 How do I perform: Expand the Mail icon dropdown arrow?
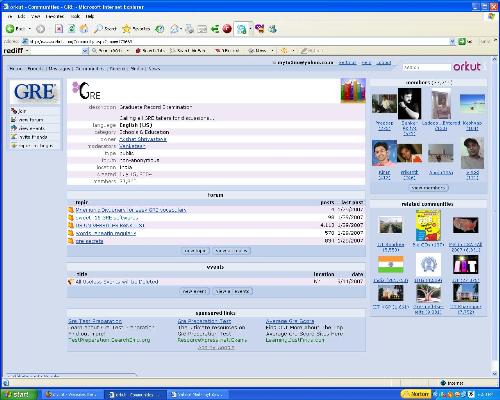180,29
